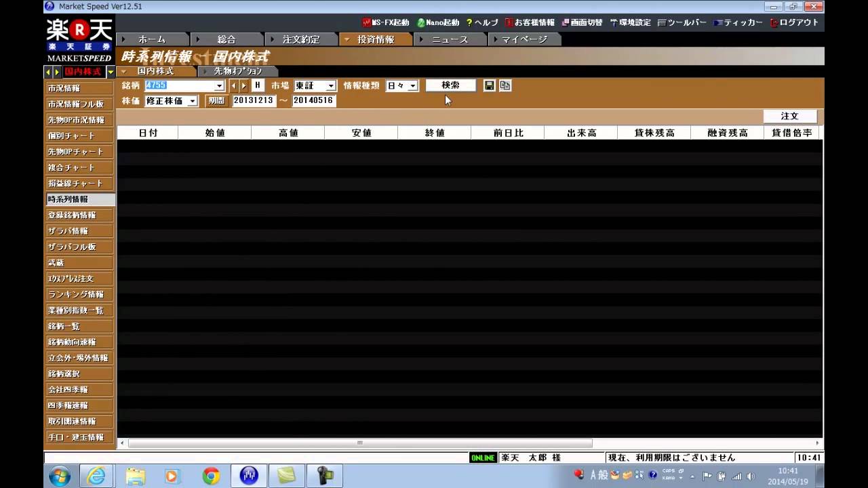
Task: Open ザラバ情報 in the sidebar
Action: pyautogui.click(x=79, y=230)
